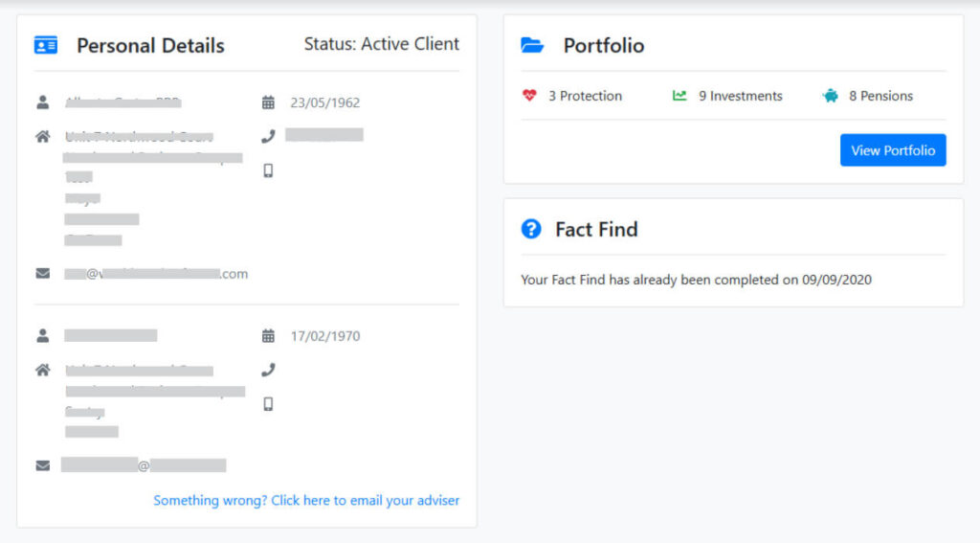Screen dimensions: 980x543
Task: Click calendar icon beside 23/05/1962
Action: (268, 102)
